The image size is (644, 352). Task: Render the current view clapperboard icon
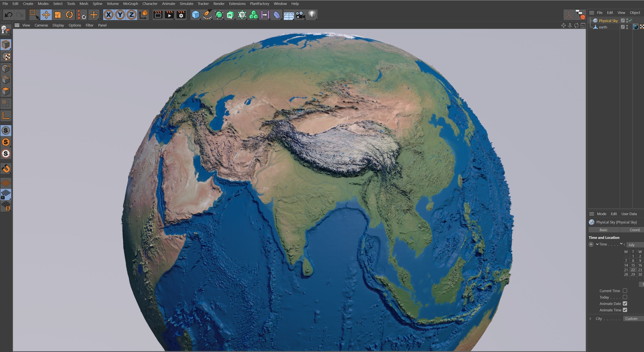click(x=158, y=15)
